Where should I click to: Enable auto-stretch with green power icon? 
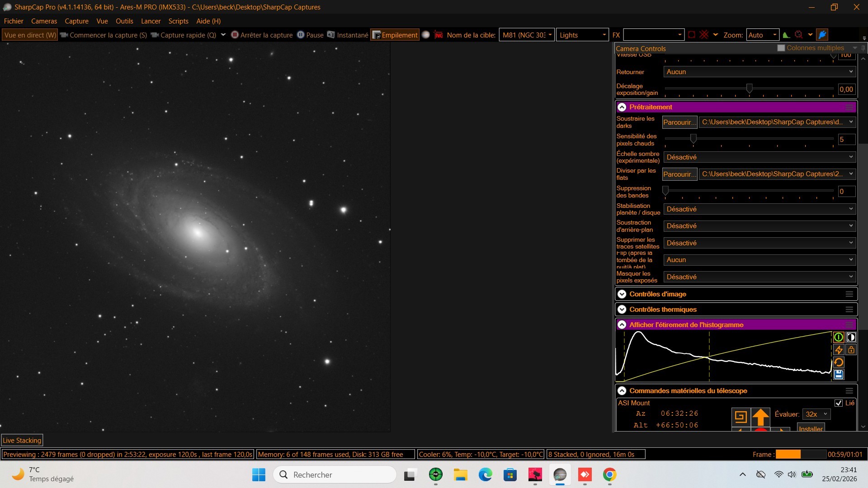coord(838,337)
